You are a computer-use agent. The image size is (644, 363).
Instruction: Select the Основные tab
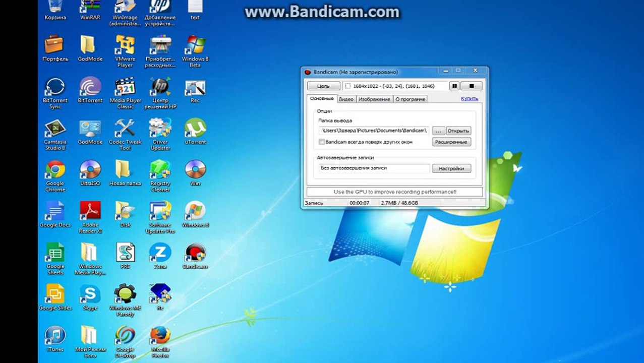322,99
